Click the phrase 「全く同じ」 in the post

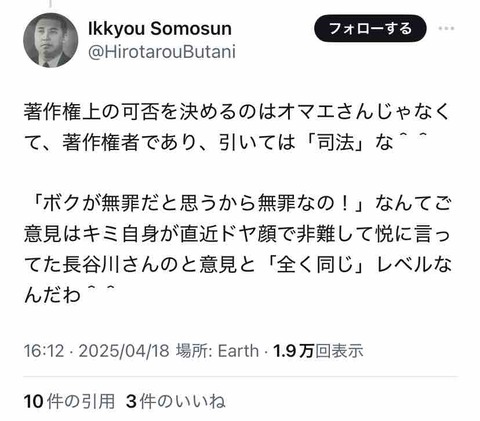[316, 265]
